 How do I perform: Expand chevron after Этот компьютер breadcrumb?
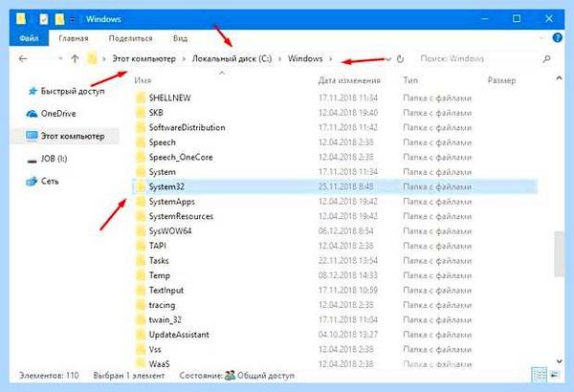(184, 59)
